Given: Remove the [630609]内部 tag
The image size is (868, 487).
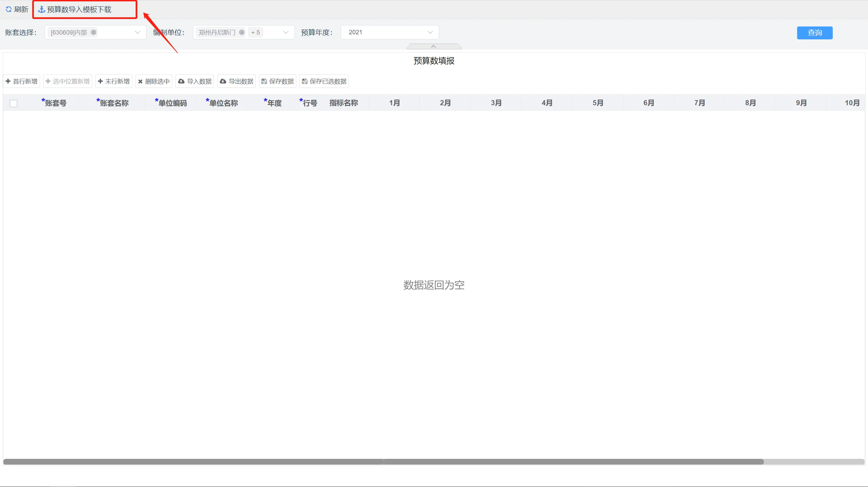Looking at the screenshot, I should (x=94, y=32).
